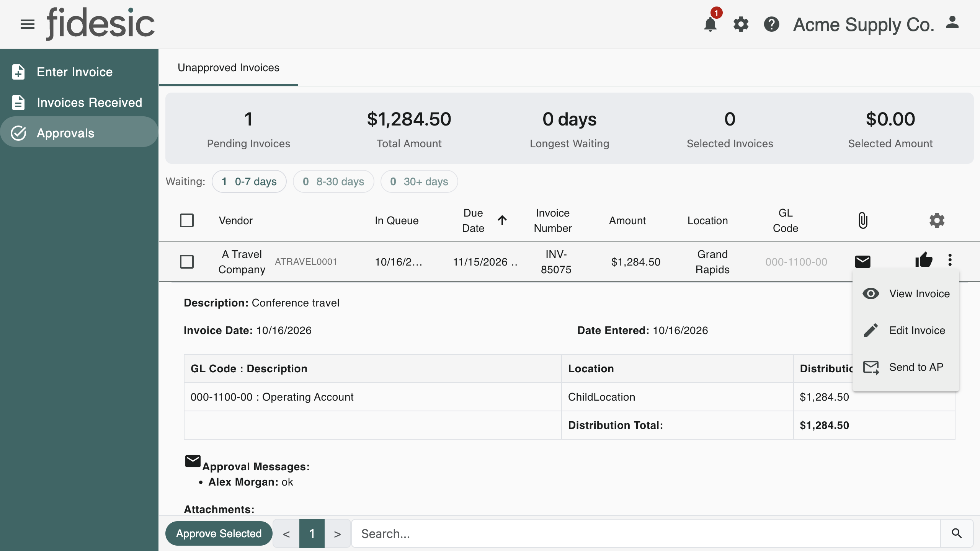Click the Approvals checkmark icon
The width and height of the screenshot is (980, 551).
18,133
